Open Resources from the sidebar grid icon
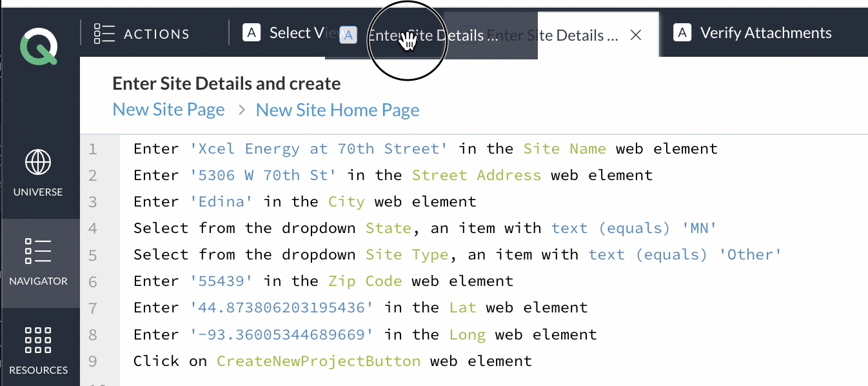 [x=38, y=340]
